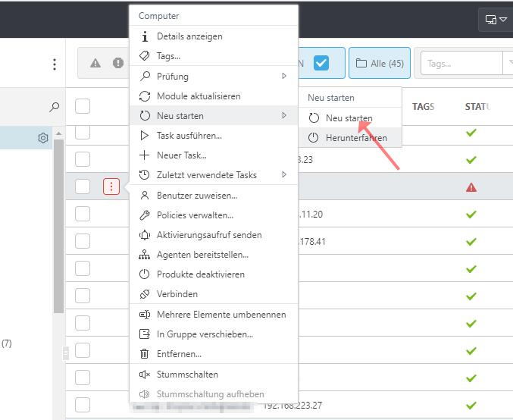
Task: Click the red three-dots row action button
Action: point(111,186)
